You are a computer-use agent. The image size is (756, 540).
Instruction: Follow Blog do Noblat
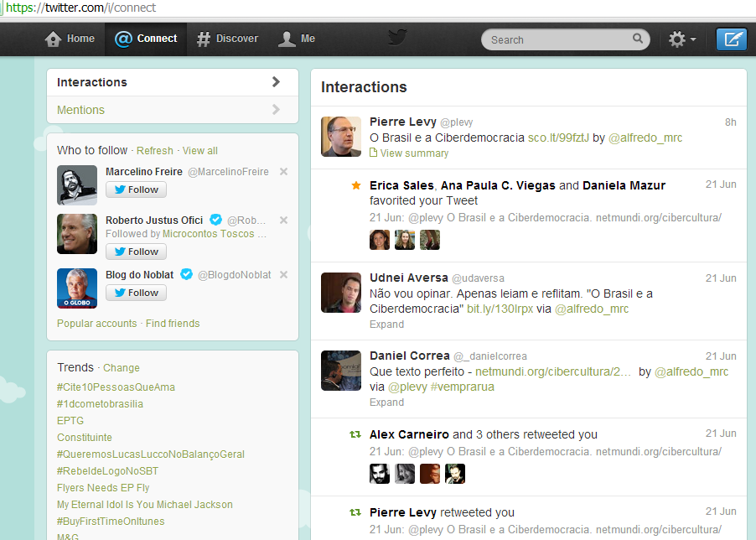(x=136, y=293)
